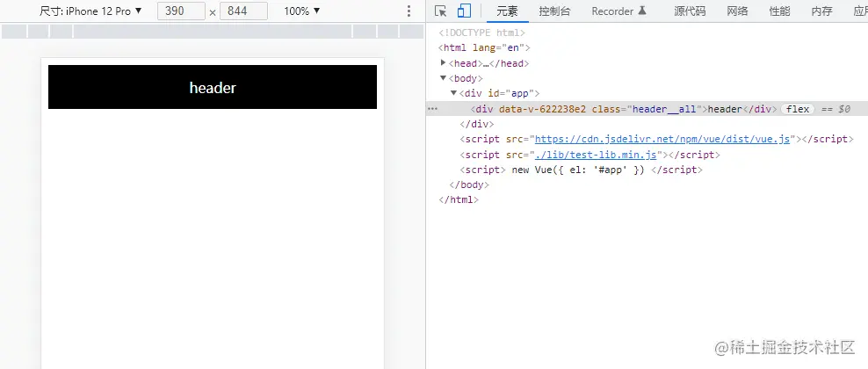Screen dimensions: 868x369
Task: Click the black header bar in preview
Action: [213, 87]
